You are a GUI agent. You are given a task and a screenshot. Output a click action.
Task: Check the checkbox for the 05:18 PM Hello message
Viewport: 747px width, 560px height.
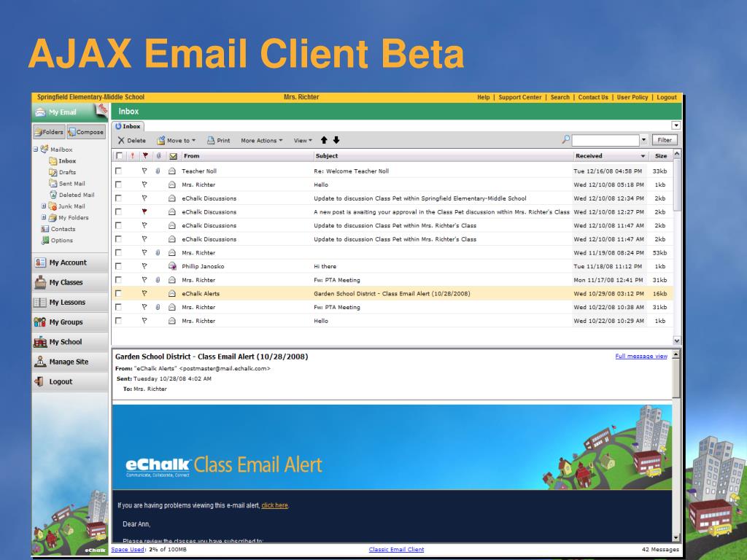(x=118, y=184)
